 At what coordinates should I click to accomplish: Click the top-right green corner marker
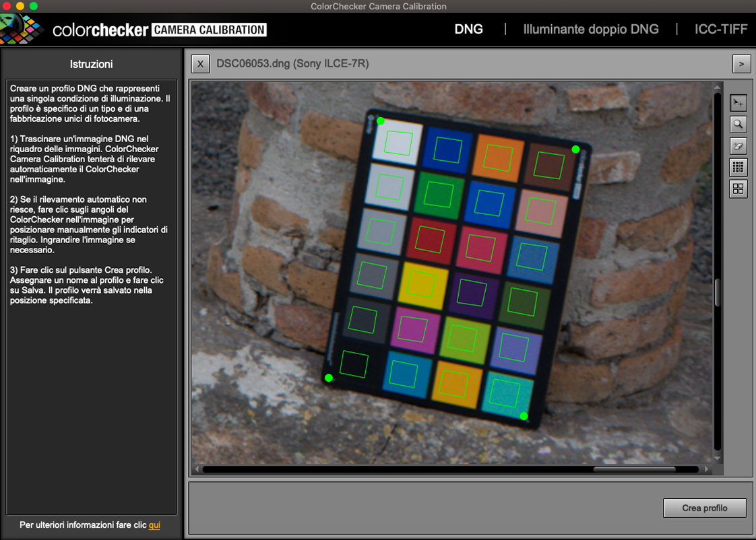[575, 149]
